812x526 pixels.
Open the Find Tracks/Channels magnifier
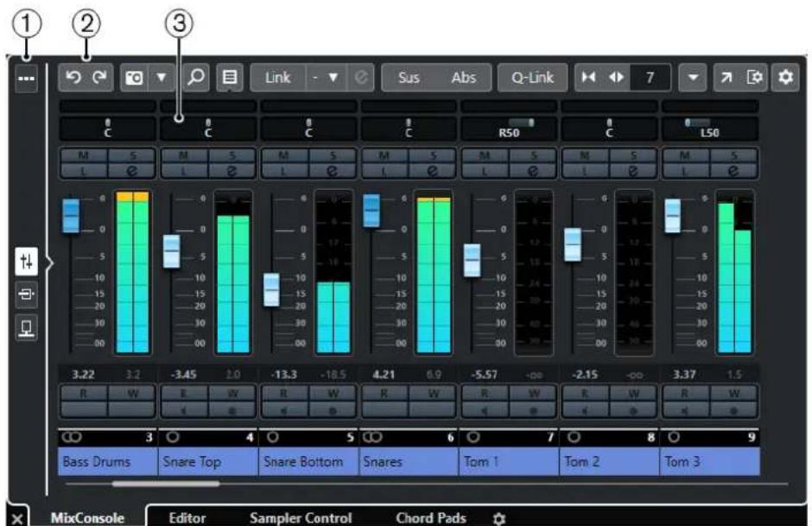[196, 78]
